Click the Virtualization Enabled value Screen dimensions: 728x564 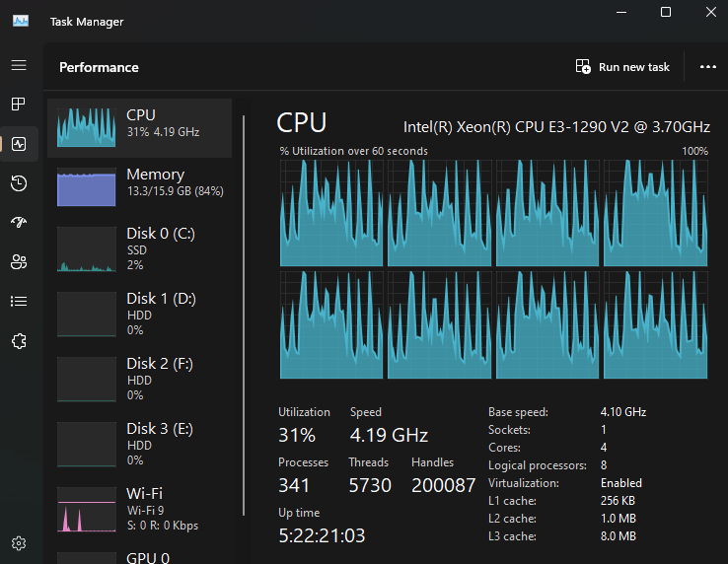click(621, 483)
